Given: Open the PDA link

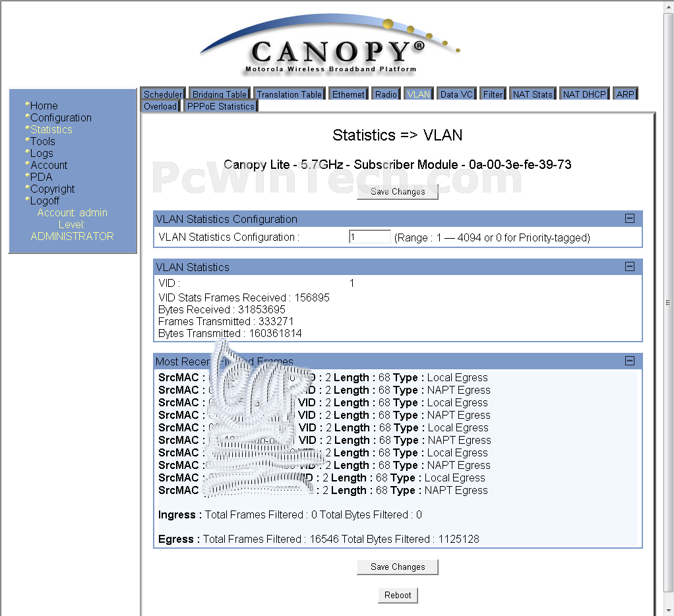Looking at the screenshot, I should [x=42, y=177].
